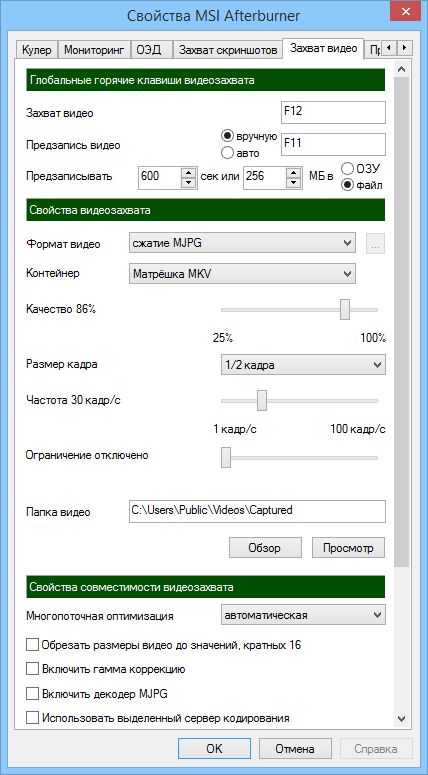Increase the prerecord seconds value
428x775 pixels.
click(x=188, y=172)
